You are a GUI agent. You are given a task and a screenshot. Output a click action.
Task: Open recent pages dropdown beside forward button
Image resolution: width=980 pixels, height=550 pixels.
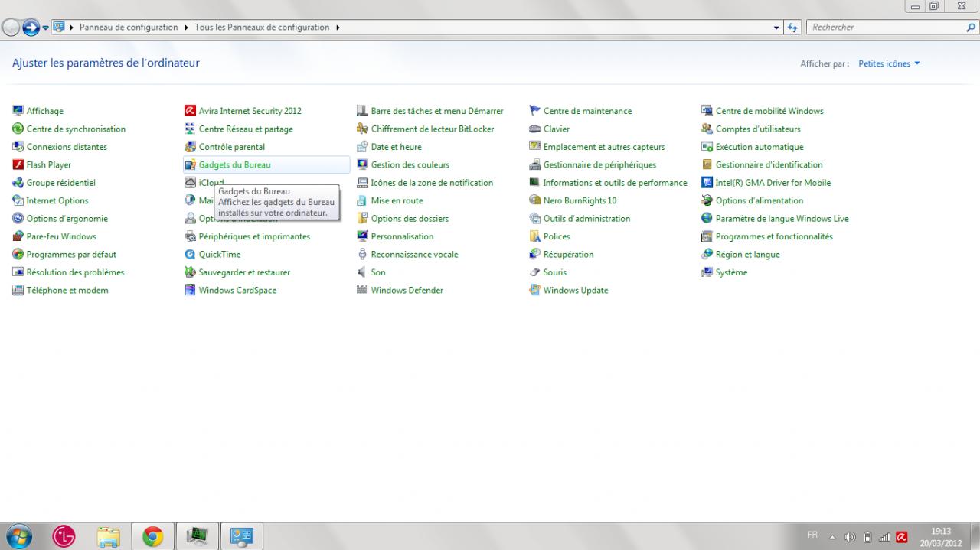pos(46,28)
